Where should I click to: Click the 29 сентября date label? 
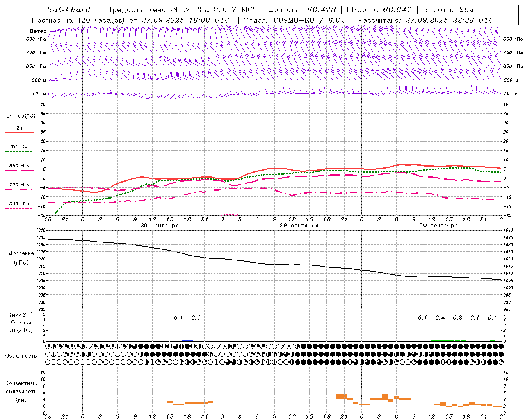click(x=299, y=226)
